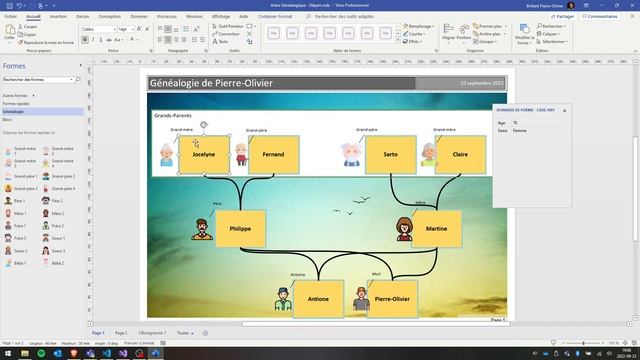640x360 pixels.
Task: Select the Connecteur tool
Action: (226, 34)
